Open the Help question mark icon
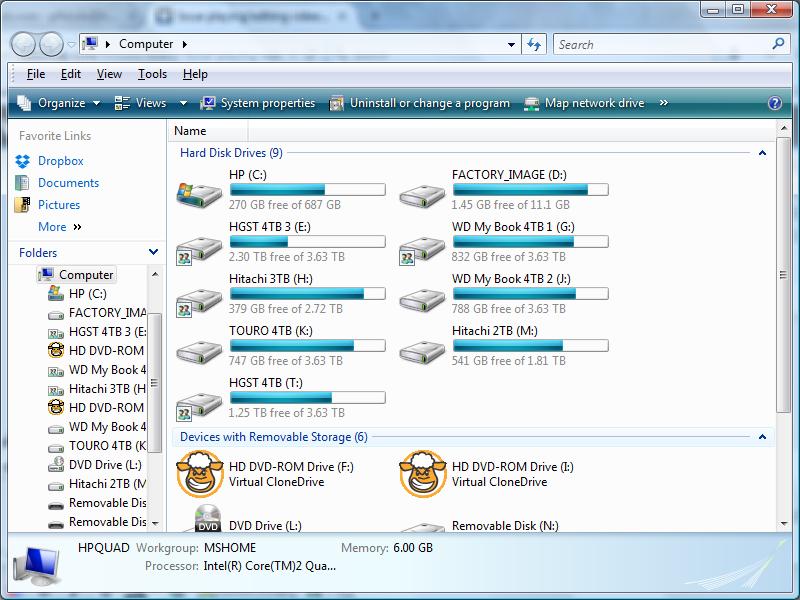 [x=774, y=103]
